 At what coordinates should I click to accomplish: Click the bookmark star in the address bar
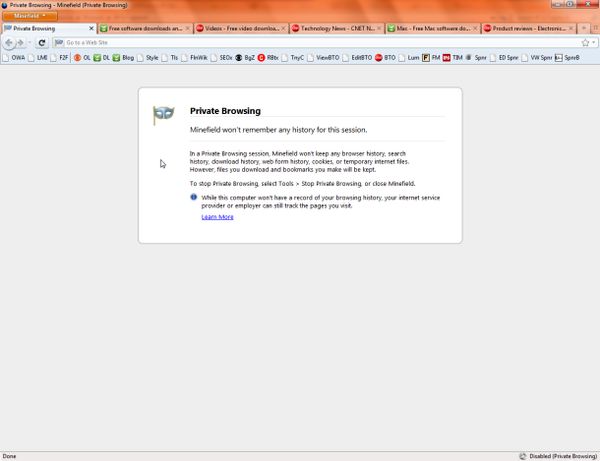[x=584, y=43]
